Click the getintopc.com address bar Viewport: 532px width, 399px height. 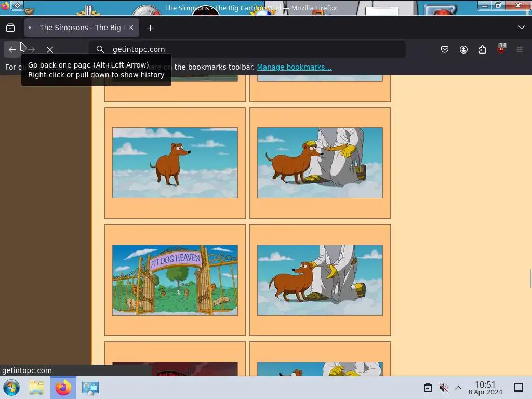(247, 49)
